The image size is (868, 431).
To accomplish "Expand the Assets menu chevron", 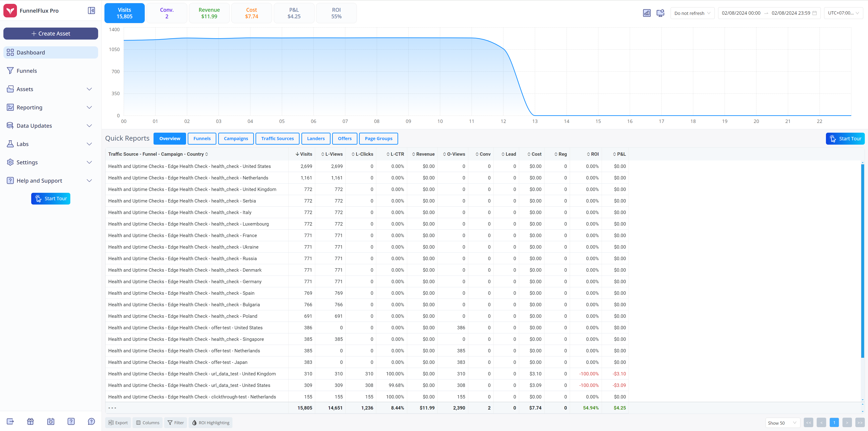I will click(89, 89).
